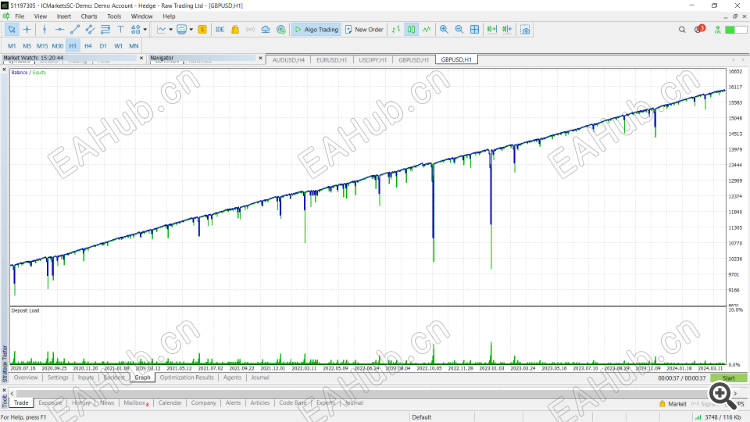
Task: Open the Optimization Results tab
Action: tap(187, 378)
